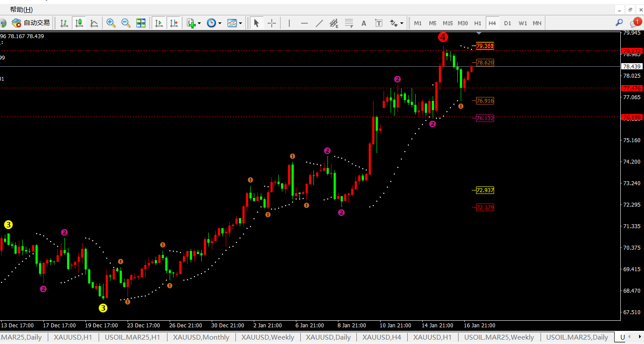Switch to M15 timeframe

[448, 23]
